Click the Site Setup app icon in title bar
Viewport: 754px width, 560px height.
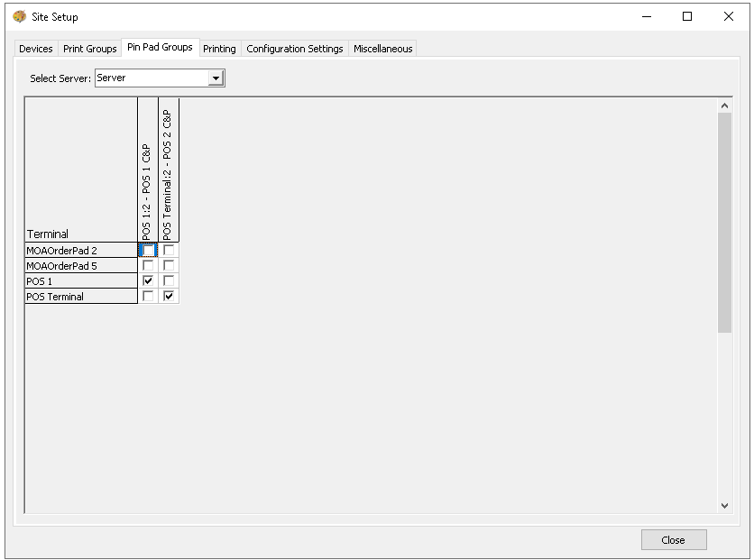19,17
